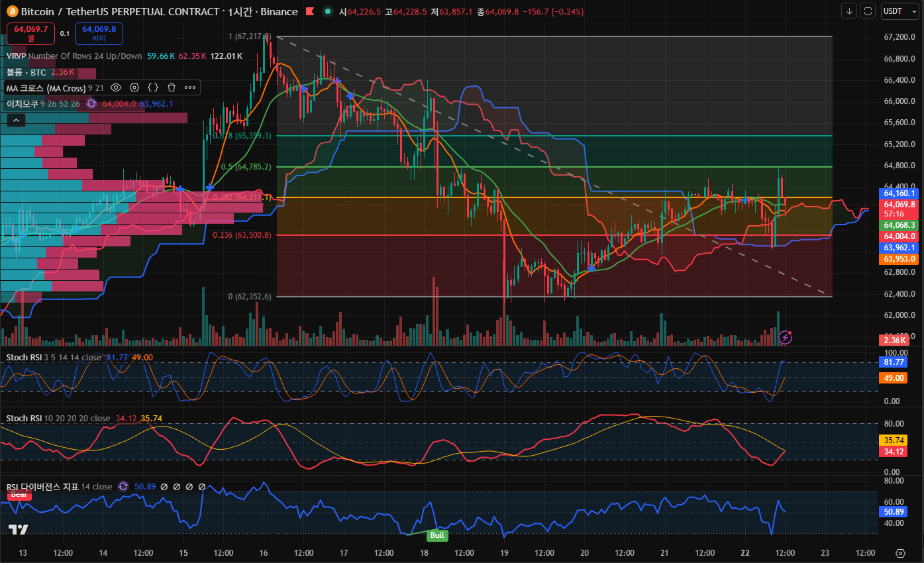This screenshot has height=563, width=924.
Task: Click the change value −156.7 (−0.24%)
Action: [x=554, y=12]
